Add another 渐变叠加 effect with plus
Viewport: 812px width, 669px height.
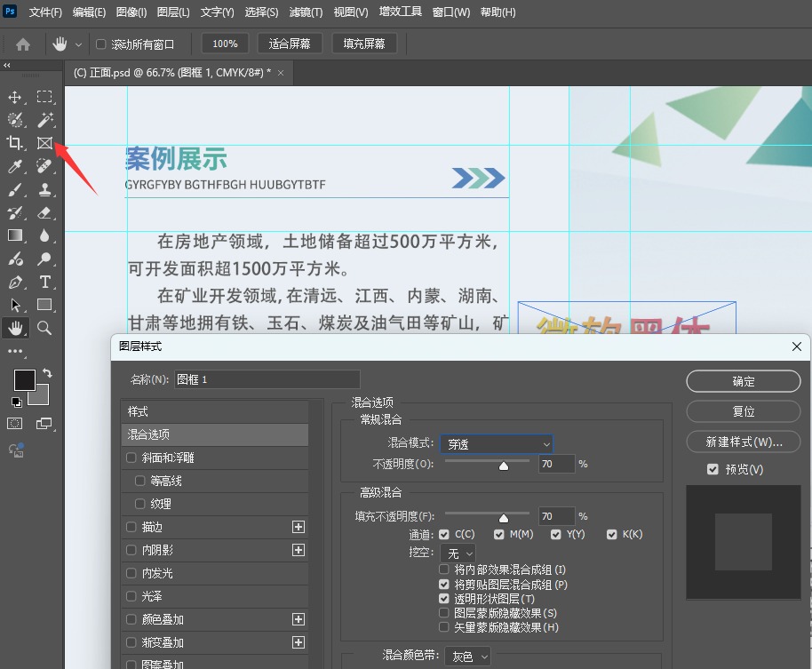point(299,642)
